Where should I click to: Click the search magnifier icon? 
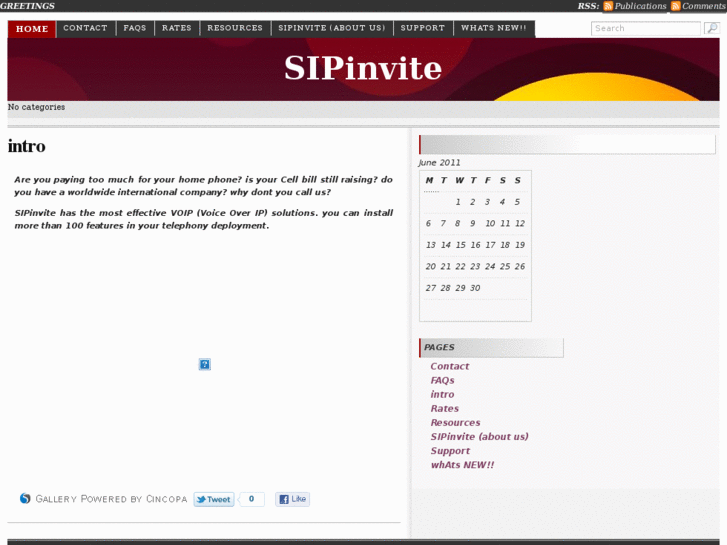coord(711,28)
